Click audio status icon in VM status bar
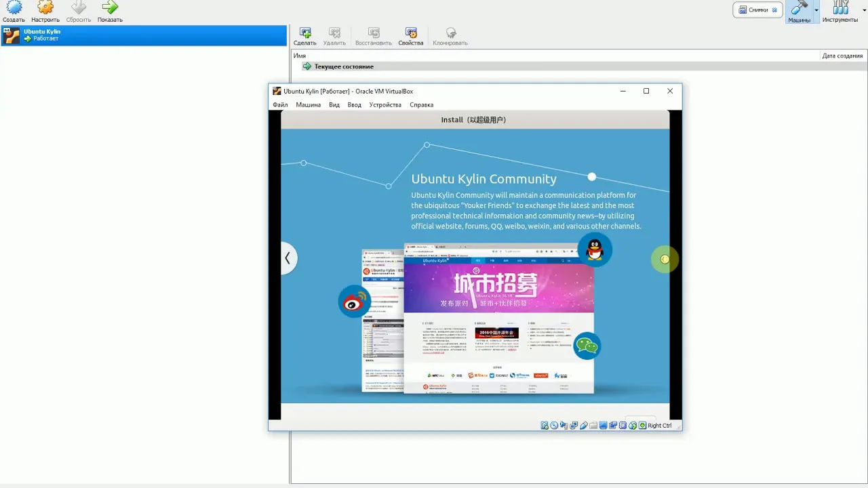This screenshot has height=488, width=868. (x=564, y=426)
